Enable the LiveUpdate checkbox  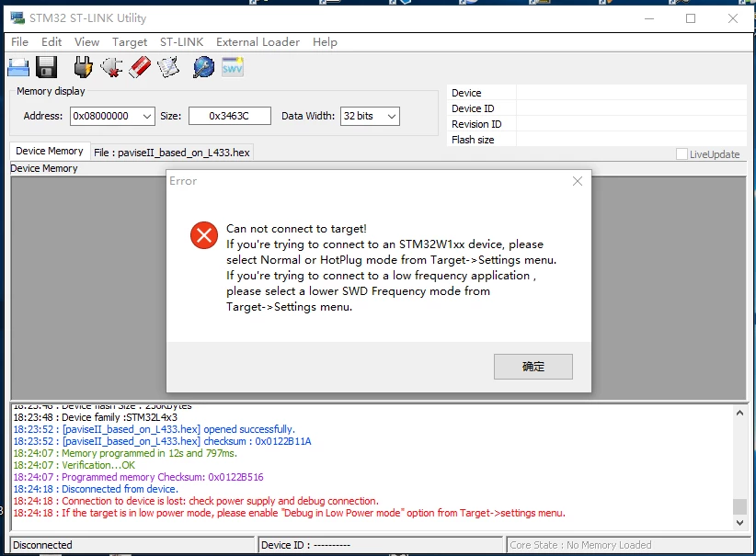coord(682,154)
